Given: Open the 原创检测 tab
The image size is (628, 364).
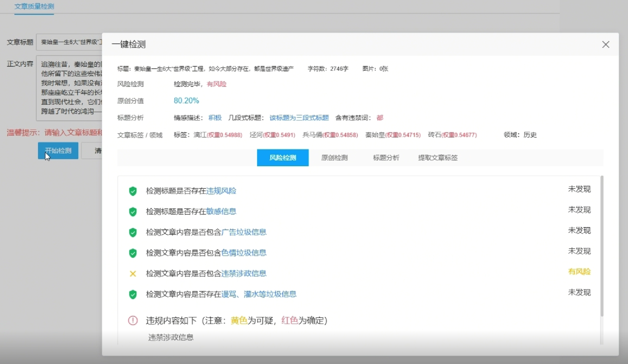Looking at the screenshot, I should 334,158.
